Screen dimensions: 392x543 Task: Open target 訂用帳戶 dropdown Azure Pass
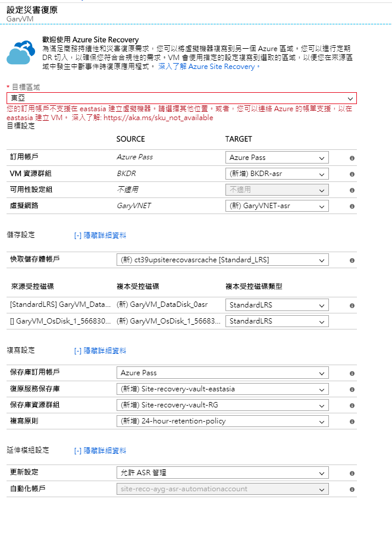277,158
